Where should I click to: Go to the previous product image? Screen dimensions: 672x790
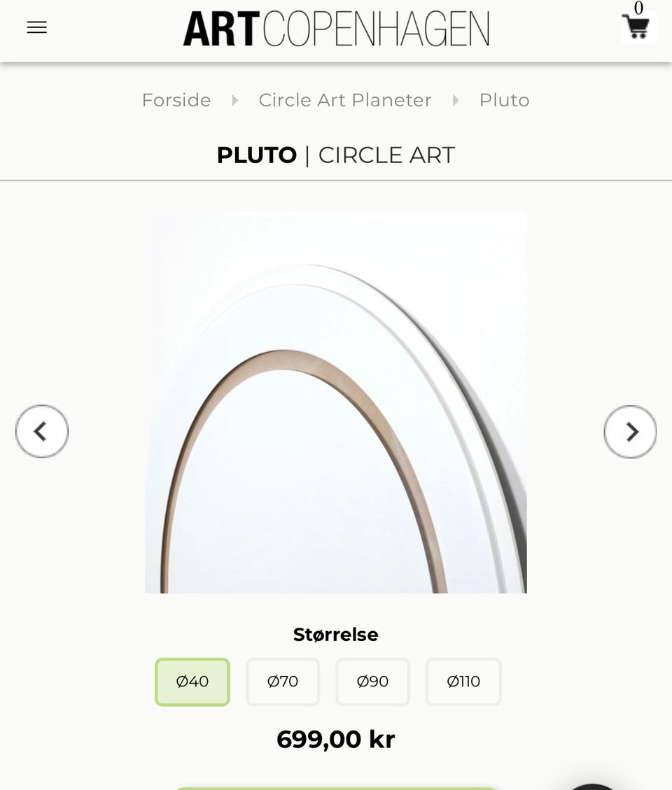[42, 431]
